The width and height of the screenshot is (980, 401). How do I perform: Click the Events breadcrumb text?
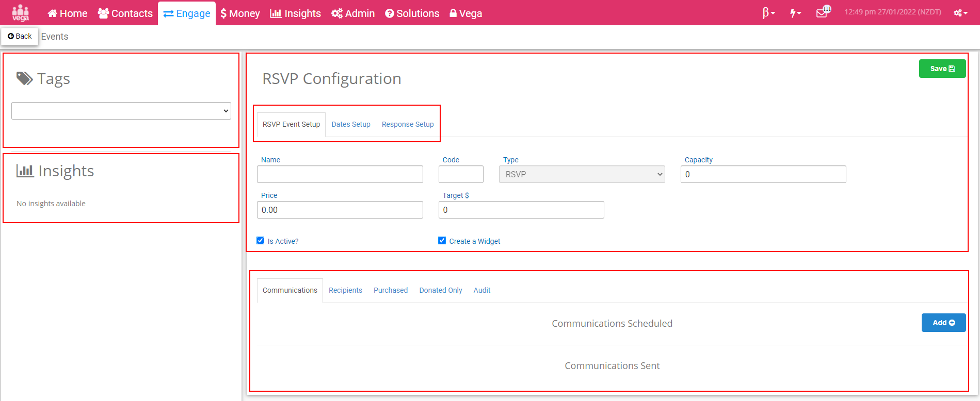pyautogui.click(x=55, y=37)
